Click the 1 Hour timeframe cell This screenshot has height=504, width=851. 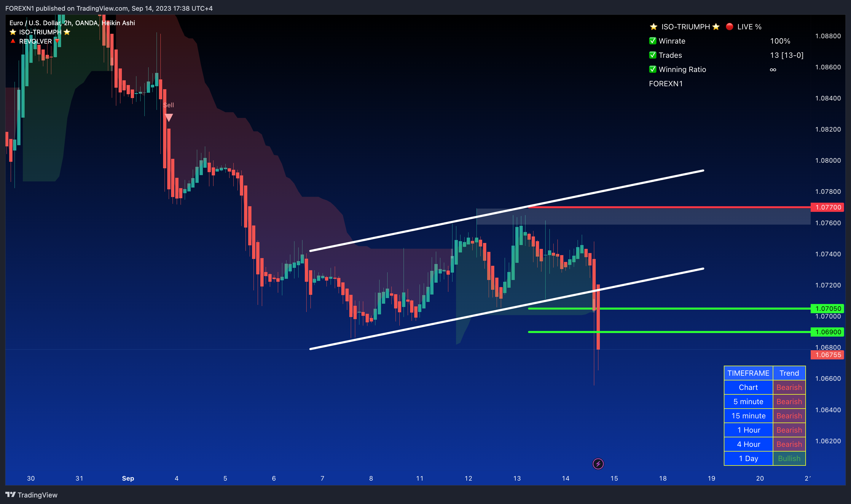click(748, 430)
